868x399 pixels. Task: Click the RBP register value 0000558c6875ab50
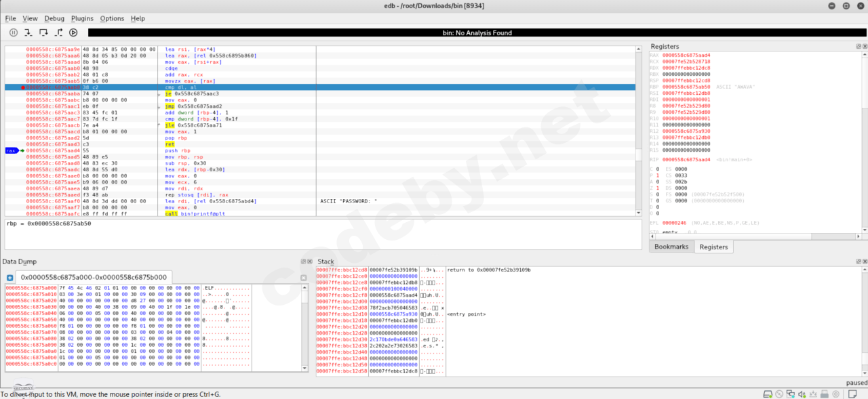pyautogui.click(x=686, y=87)
